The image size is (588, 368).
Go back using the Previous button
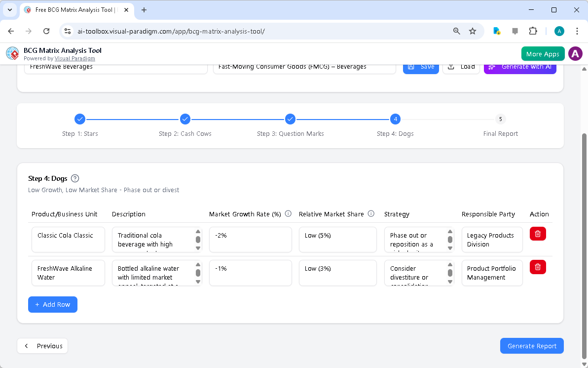click(x=42, y=346)
